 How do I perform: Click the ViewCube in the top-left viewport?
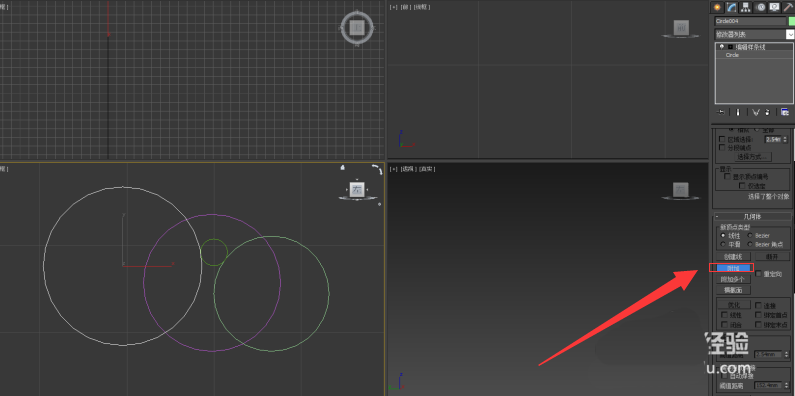pyautogui.click(x=357, y=27)
